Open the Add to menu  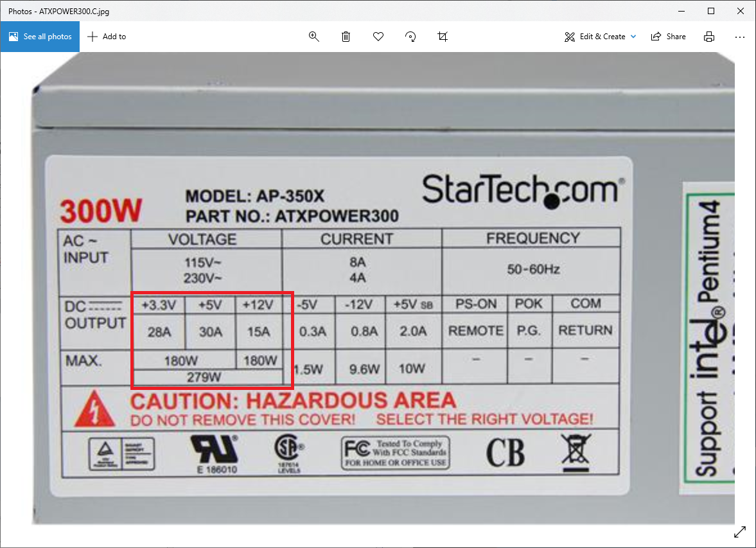click(x=107, y=37)
